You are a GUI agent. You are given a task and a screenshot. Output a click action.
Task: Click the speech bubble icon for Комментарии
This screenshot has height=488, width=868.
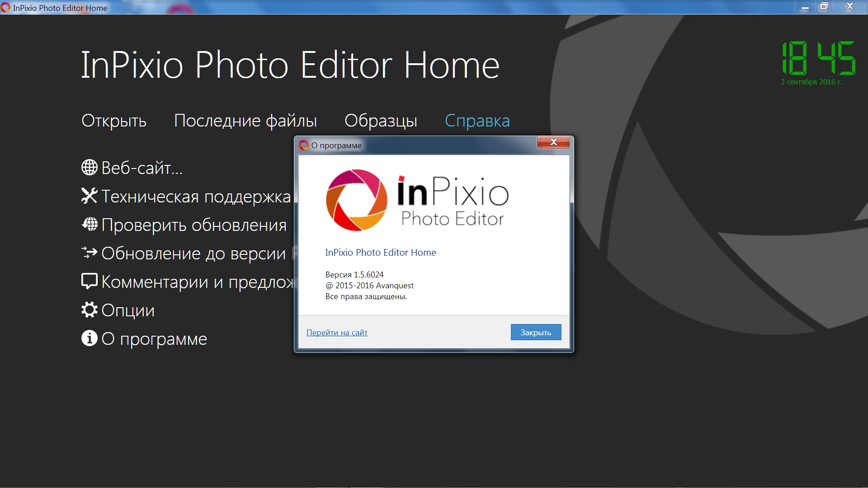coord(89,281)
